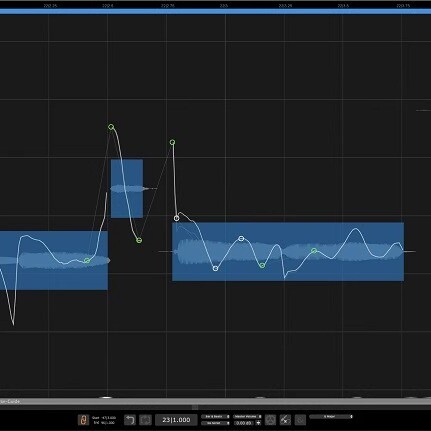Select the white node at long note's top-left corner
431x431 pixels.
[x=177, y=218]
